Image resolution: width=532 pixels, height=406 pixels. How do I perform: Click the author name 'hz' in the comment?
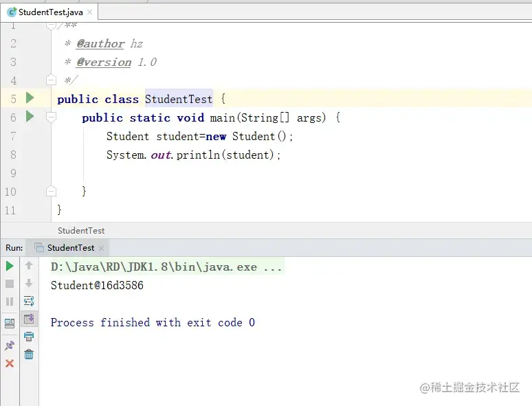pos(136,44)
